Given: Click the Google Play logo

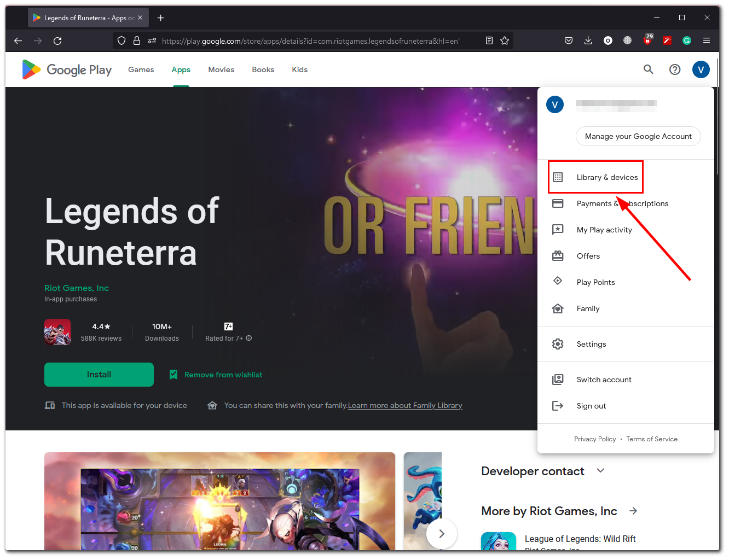Looking at the screenshot, I should click(x=67, y=69).
